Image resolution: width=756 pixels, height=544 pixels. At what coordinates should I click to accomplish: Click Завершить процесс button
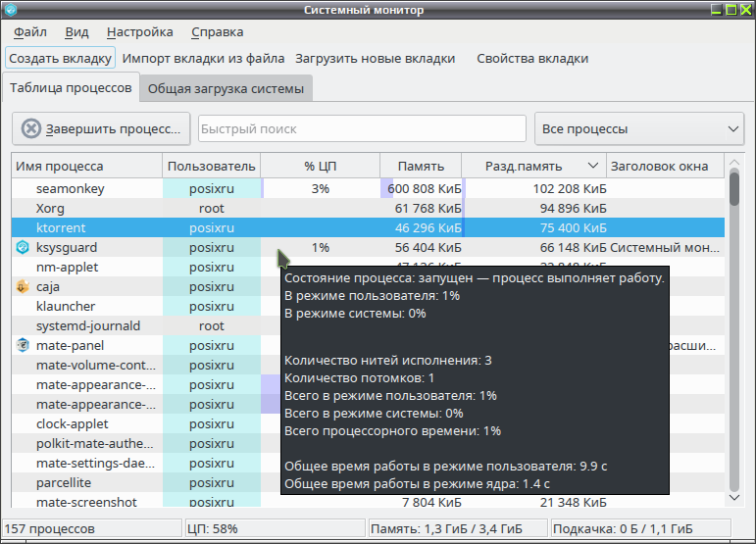click(101, 129)
